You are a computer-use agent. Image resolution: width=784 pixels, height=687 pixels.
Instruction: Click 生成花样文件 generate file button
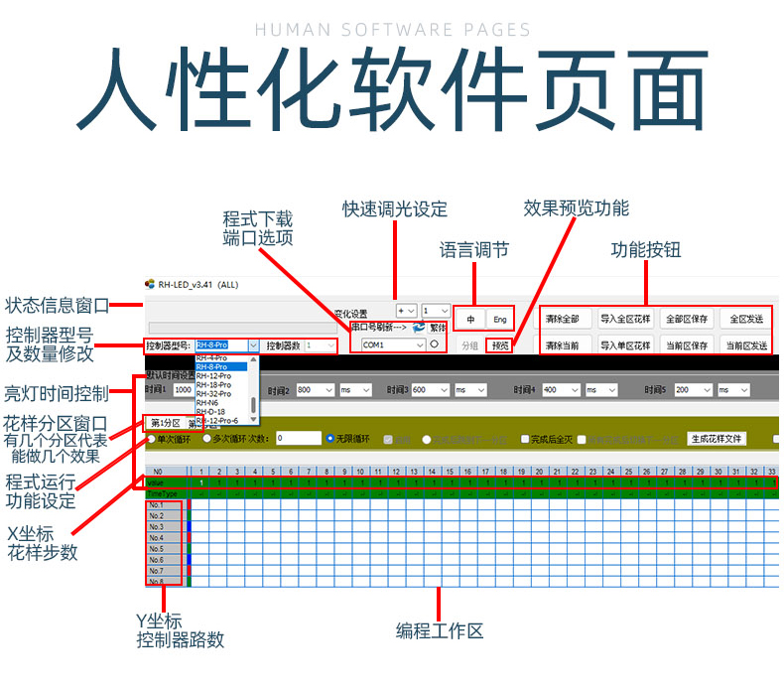717,438
